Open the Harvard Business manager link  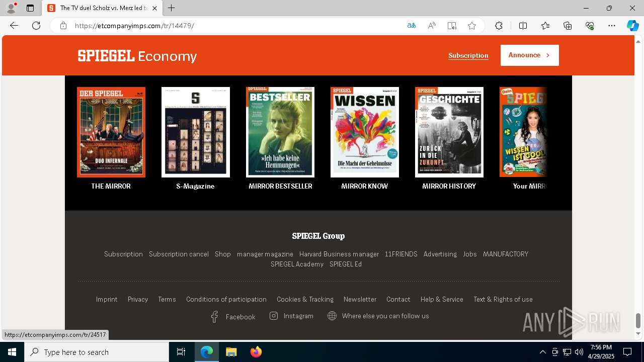tap(339, 254)
